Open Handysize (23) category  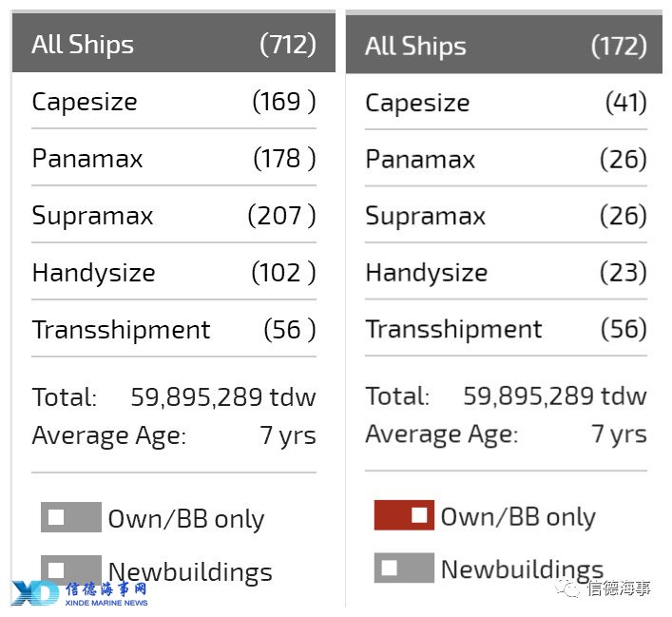tap(506, 272)
